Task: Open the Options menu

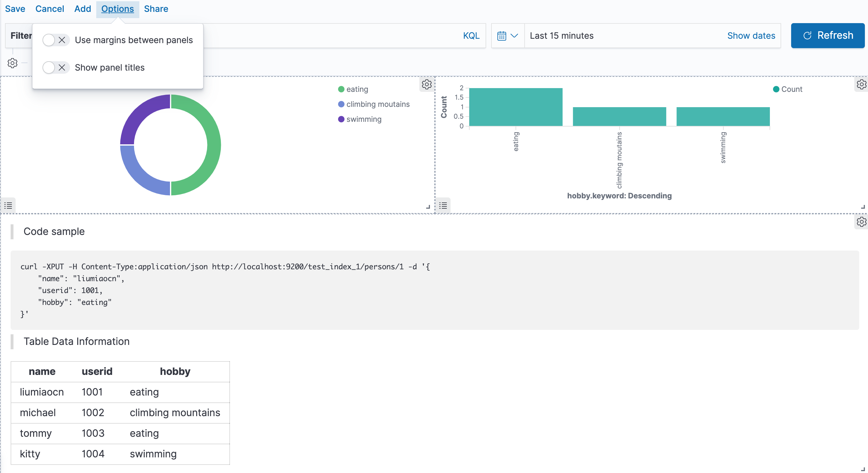Action: 117,9
